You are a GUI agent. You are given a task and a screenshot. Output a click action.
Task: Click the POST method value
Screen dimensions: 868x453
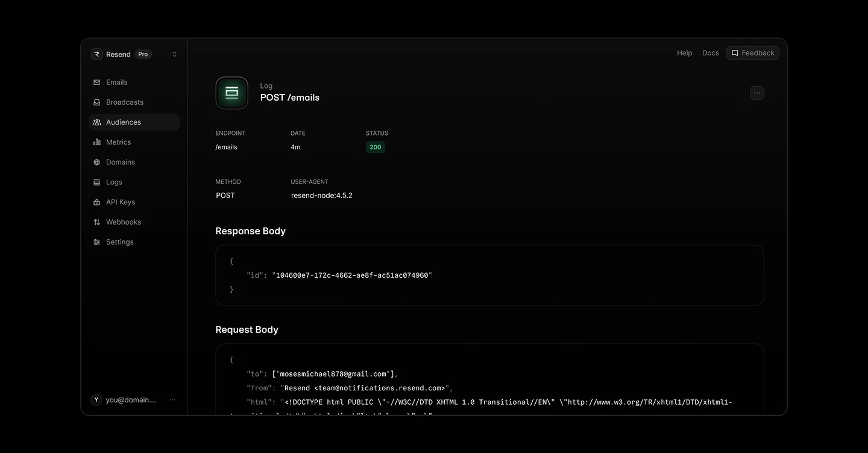tap(225, 195)
